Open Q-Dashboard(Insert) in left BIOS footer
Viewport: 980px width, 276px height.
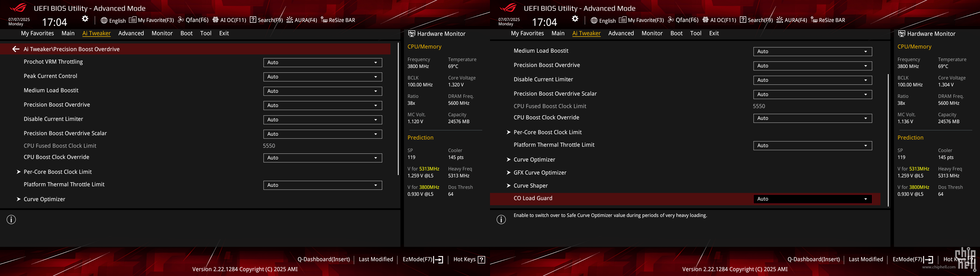[323, 259]
